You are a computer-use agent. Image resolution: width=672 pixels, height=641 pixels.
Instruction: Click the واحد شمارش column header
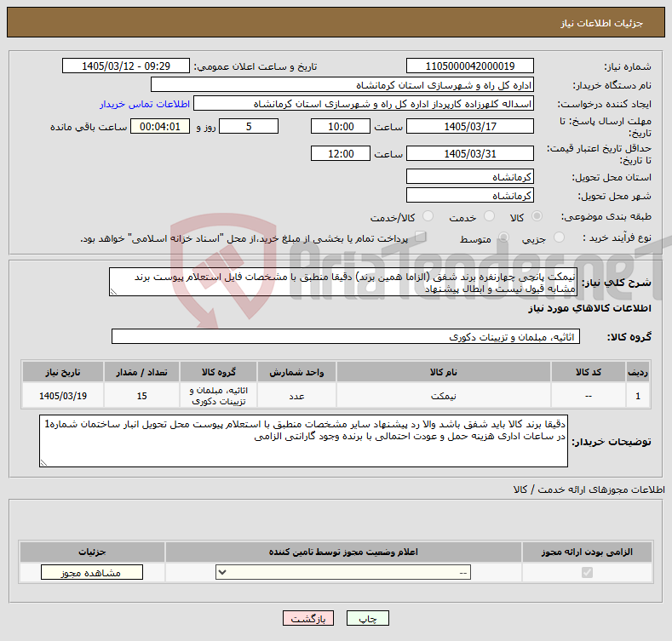click(296, 372)
